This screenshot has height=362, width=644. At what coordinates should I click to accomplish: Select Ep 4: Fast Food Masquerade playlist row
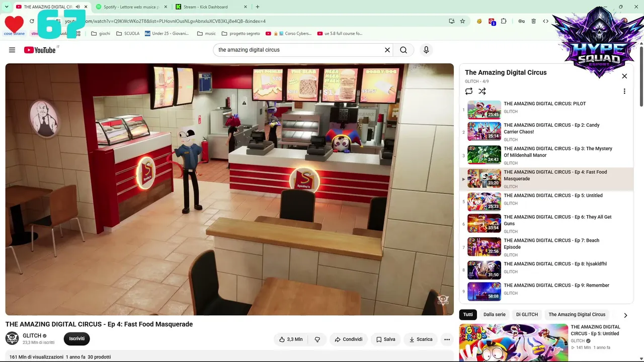[x=546, y=179]
